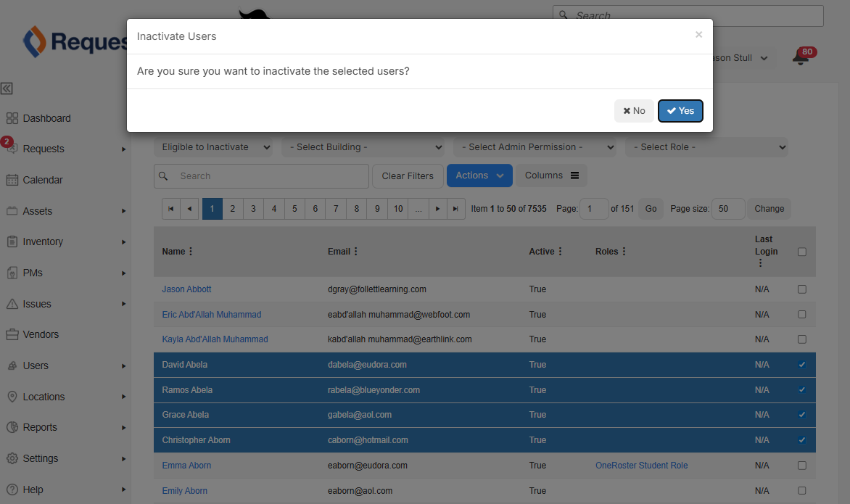
Task: Open the Reports menu in the sidebar
Action: point(40,427)
